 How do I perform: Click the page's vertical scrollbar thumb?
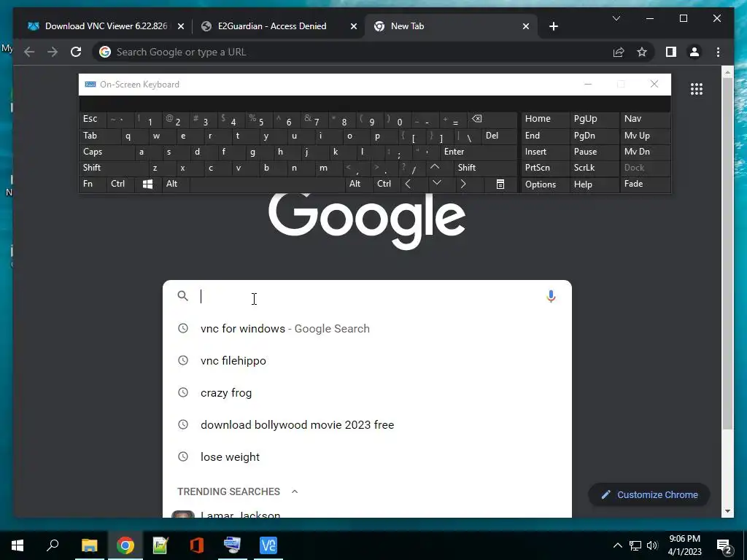pyautogui.click(x=727, y=252)
